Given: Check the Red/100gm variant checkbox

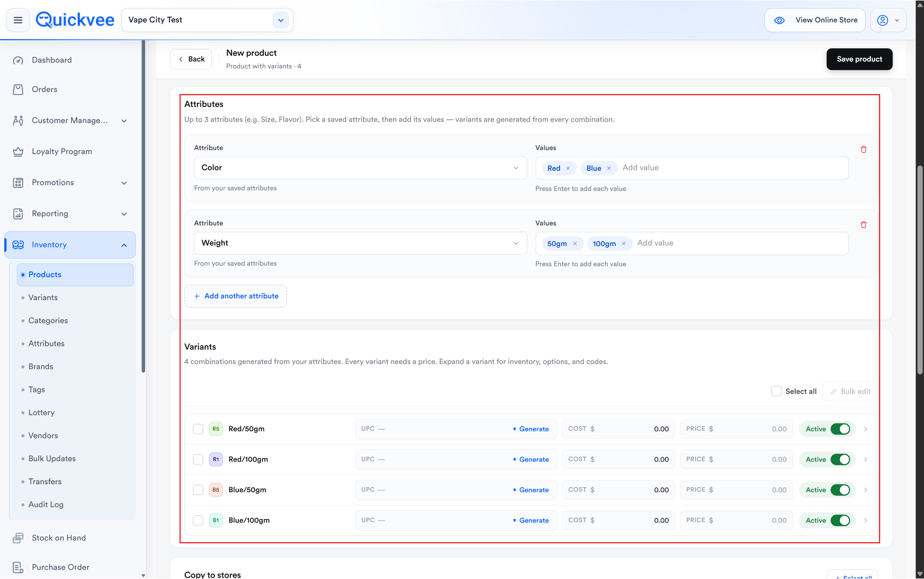Looking at the screenshot, I should [198, 459].
